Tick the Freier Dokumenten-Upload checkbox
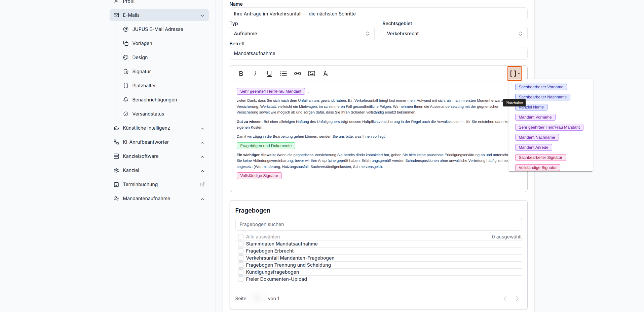644x312 pixels. (x=241, y=279)
